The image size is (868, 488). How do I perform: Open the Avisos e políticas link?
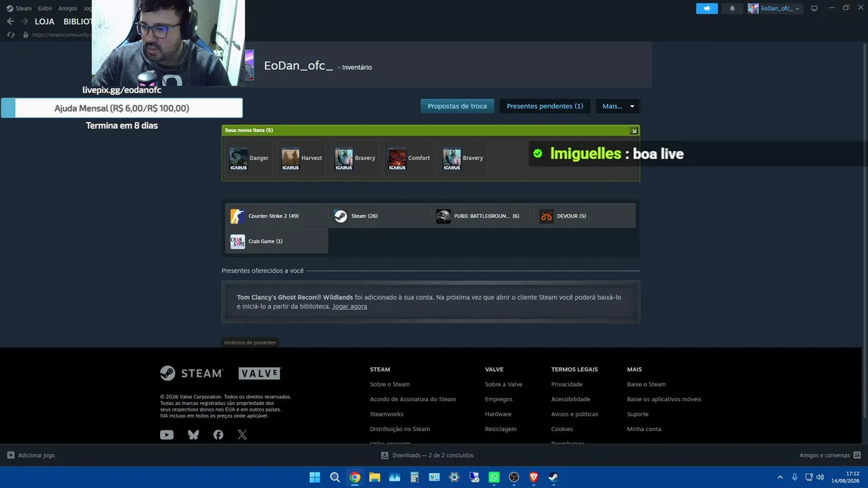click(x=575, y=414)
